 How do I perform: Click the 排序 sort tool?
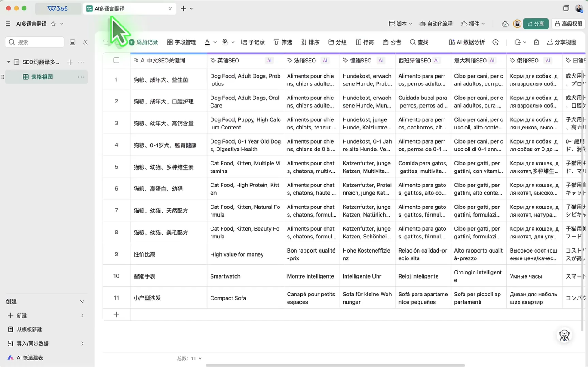310,42
